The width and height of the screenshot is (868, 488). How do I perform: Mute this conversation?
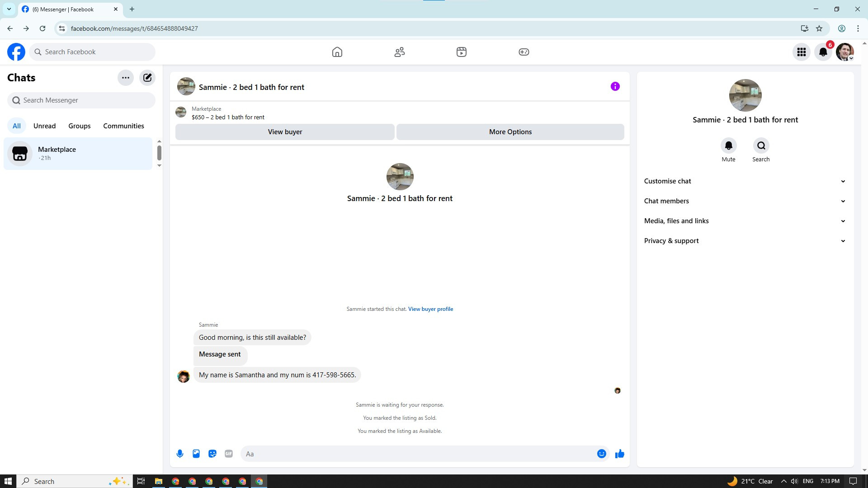728,146
